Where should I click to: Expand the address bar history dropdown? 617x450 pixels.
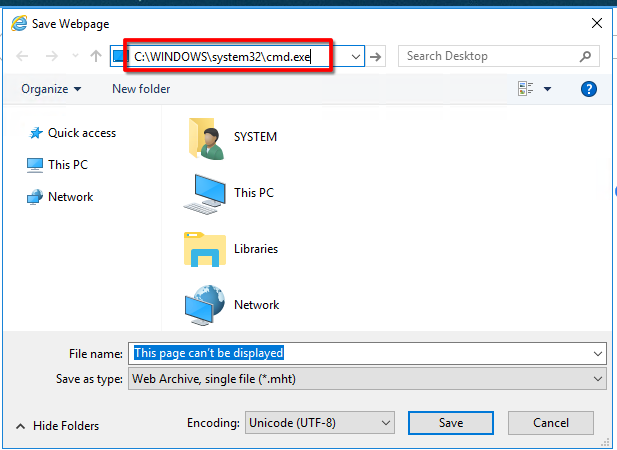356,57
